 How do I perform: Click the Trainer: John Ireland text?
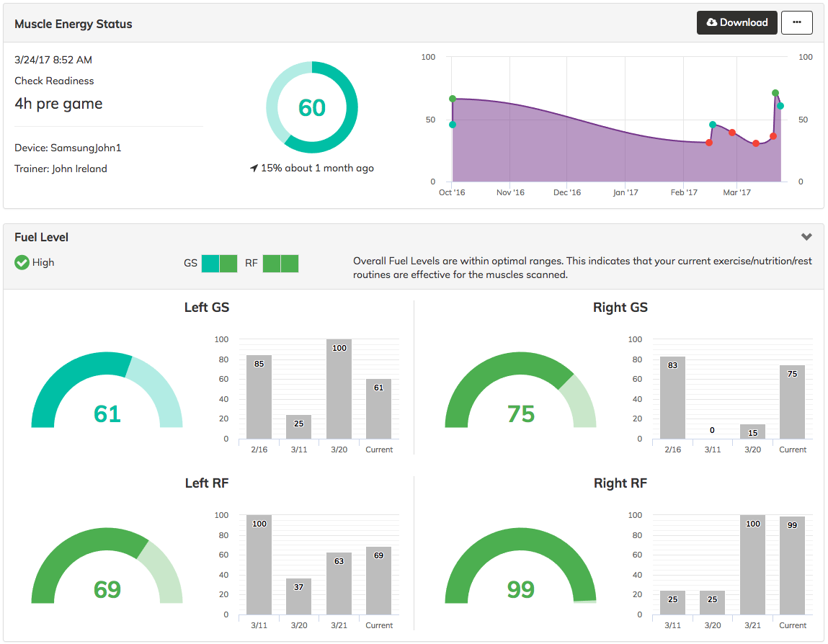coord(61,169)
